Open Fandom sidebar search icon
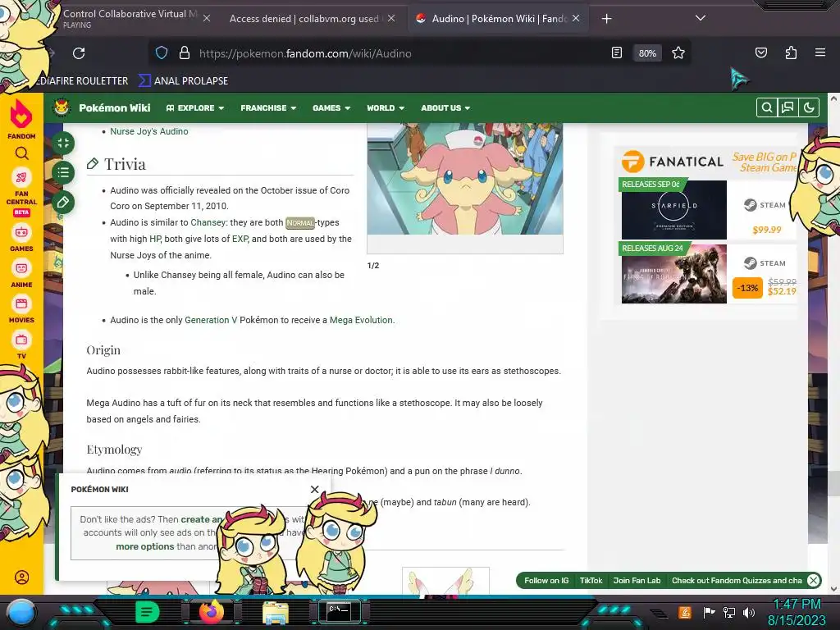The image size is (840, 630). 21,153
